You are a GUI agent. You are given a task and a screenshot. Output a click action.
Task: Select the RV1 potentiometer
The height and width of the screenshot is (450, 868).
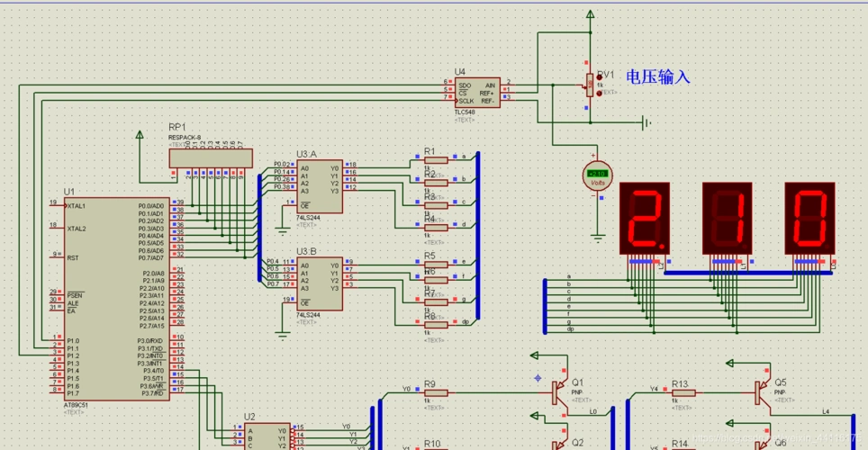[590, 85]
